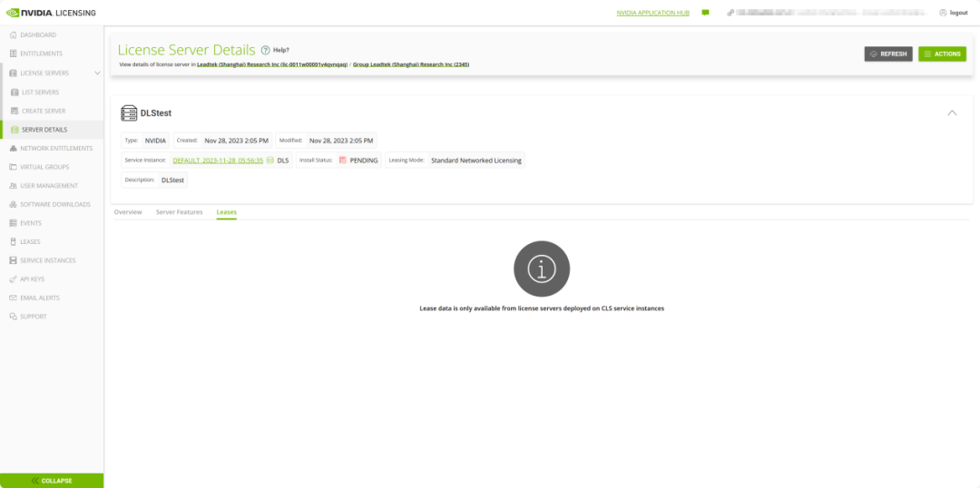The image size is (980, 488).
Task: Click the NVIDIA logo in header
Action: pyautogui.click(x=51, y=13)
